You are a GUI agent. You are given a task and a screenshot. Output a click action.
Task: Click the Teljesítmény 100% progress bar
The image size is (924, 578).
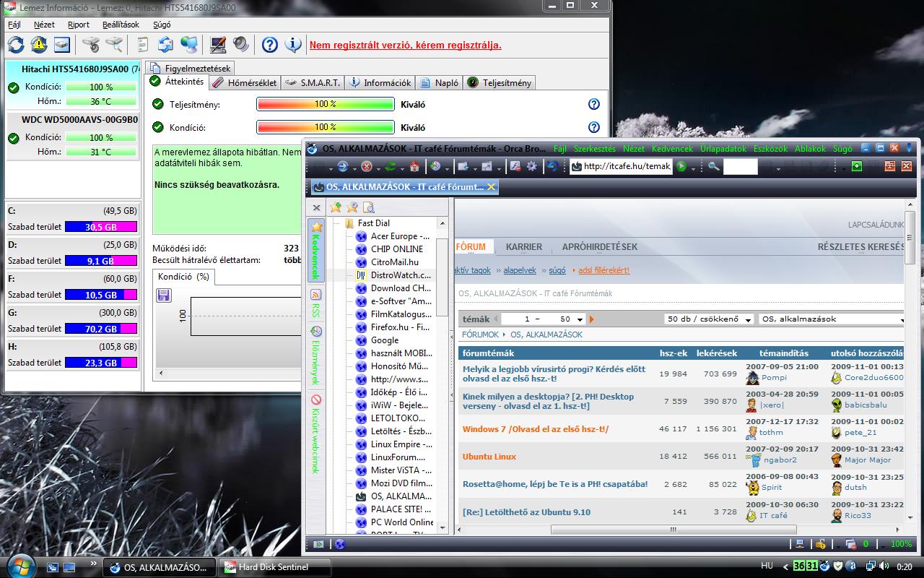(x=326, y=104)
